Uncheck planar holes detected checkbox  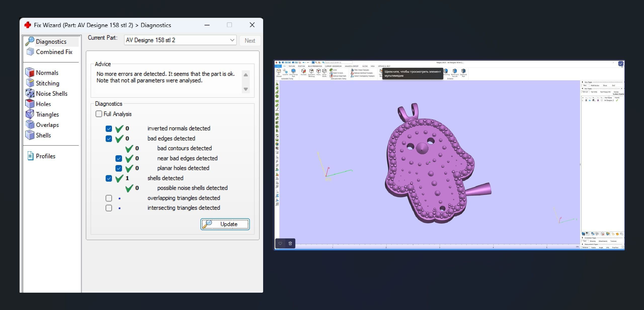coord(118,168)
